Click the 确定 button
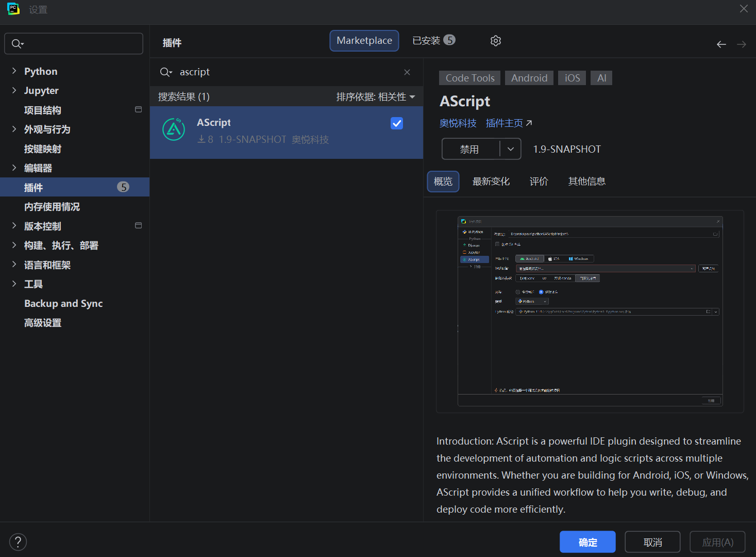This screenshot has height=557, width=756. pyautogui.click(x=587, y=542)
